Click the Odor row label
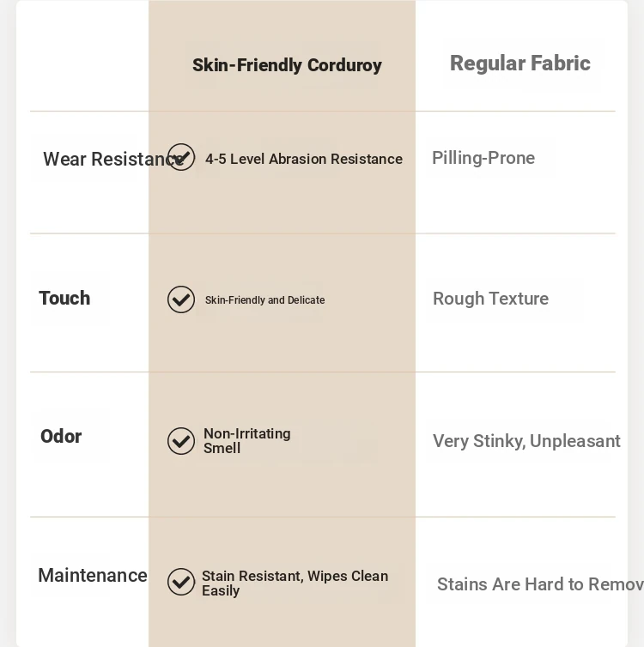The width and height of the screenshot is (644, 647). pyautogui.click(x=61, y=437)
